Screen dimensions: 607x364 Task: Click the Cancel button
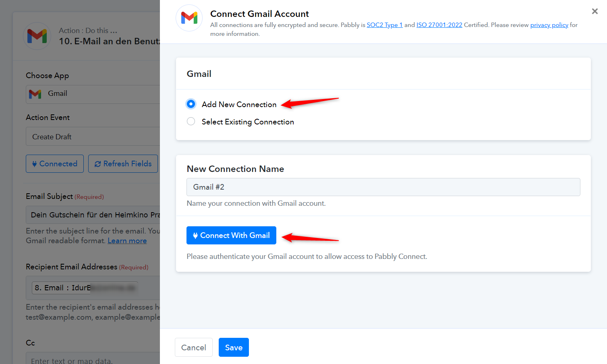pyautogui.click(x=194, y=347)
